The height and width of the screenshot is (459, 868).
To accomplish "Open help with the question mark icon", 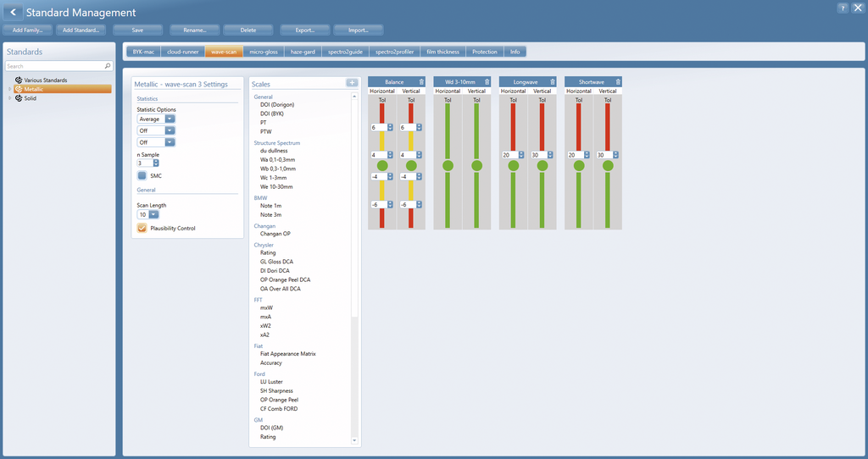I will [843, 8].
